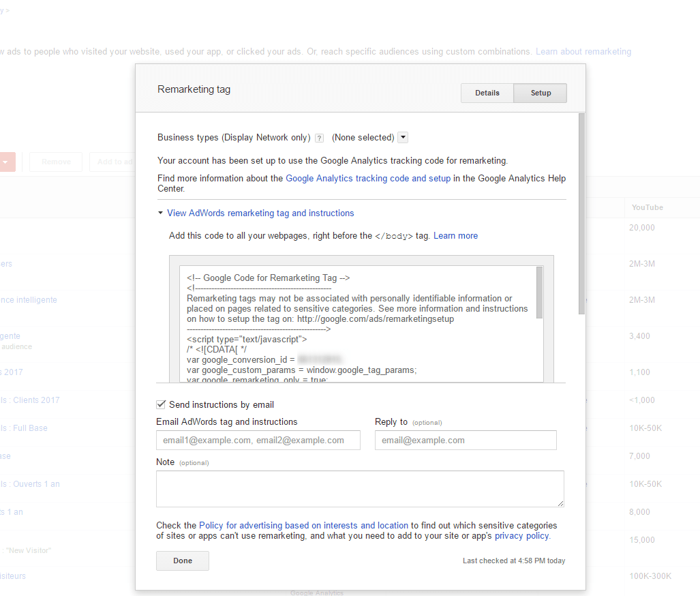Click into the Note text area
This screenshot has width=700, height=596.
point(360,489)
